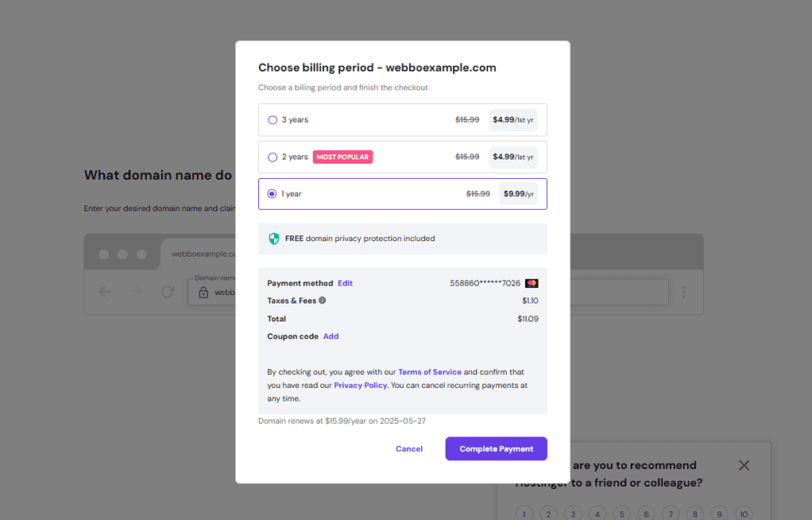812x520 pixels.
Task: Close the recommendation survey popup
Action: (744, 465)
